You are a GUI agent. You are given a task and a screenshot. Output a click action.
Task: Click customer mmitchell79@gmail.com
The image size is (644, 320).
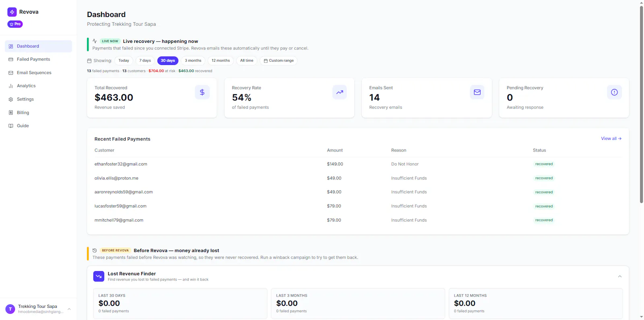coord(119,220)
